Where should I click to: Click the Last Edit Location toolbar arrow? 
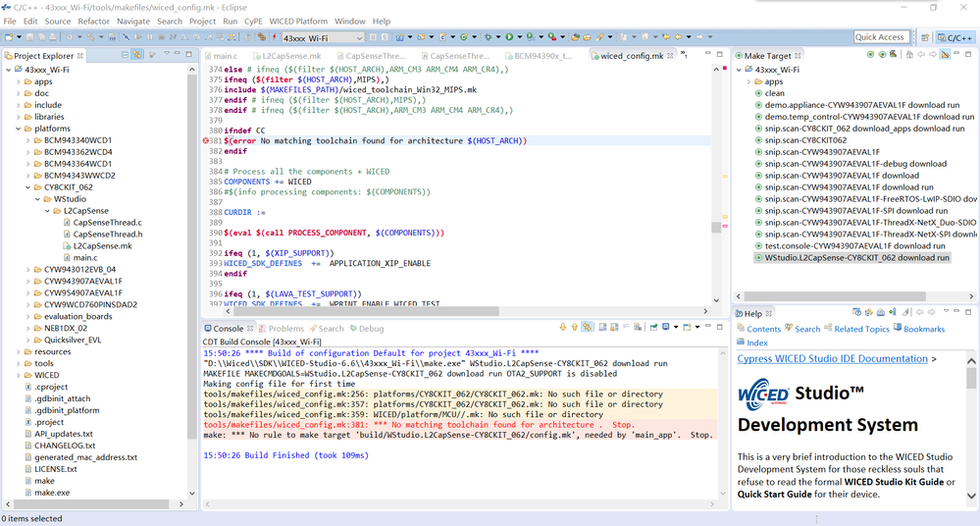[666, 37]
